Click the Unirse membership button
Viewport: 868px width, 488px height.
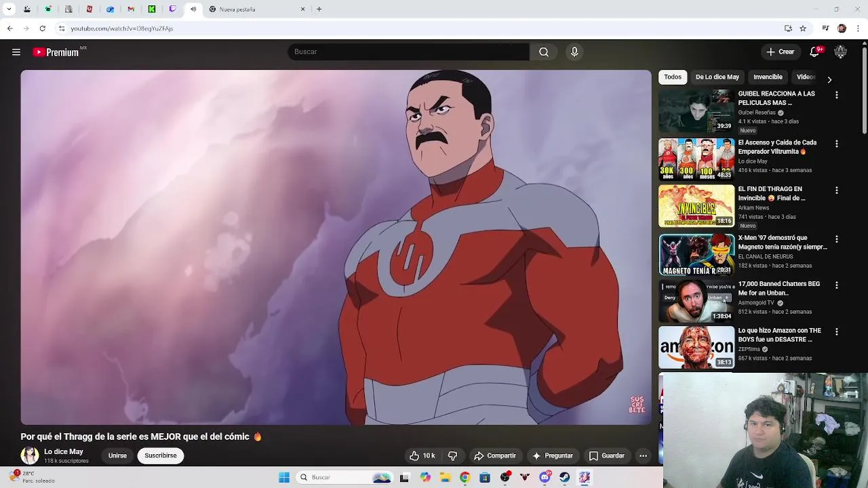(x=117, y=455)
